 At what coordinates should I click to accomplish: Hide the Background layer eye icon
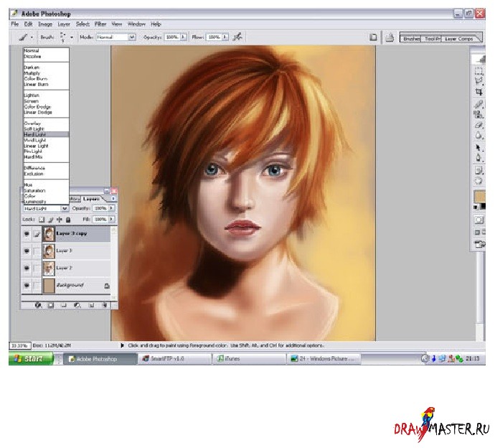click(x=27, y=285)
